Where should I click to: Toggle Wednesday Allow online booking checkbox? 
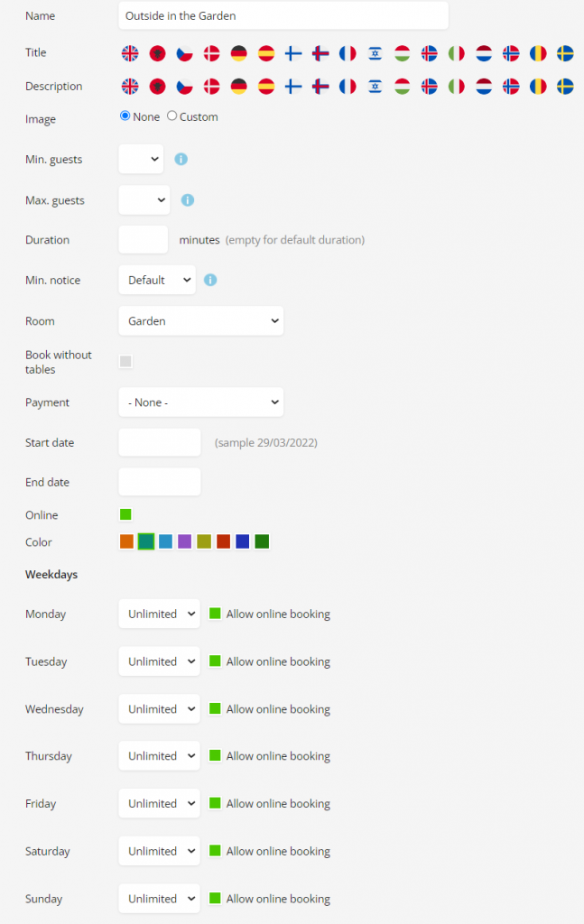click(x=215, y=708)
